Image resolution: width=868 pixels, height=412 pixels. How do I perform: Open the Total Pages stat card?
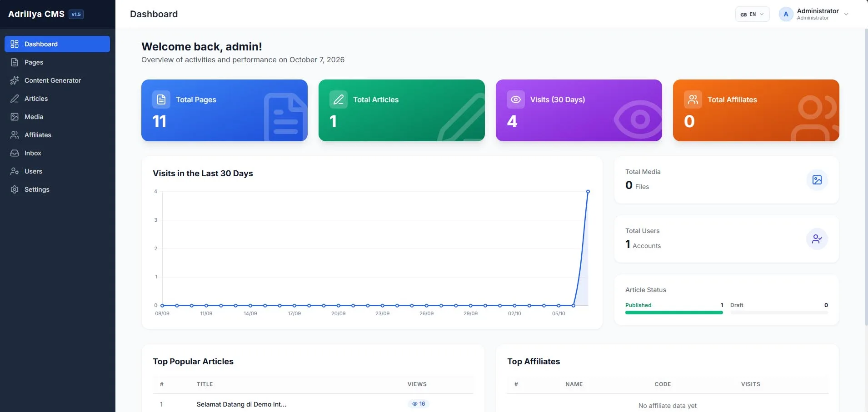click(224, 110)
